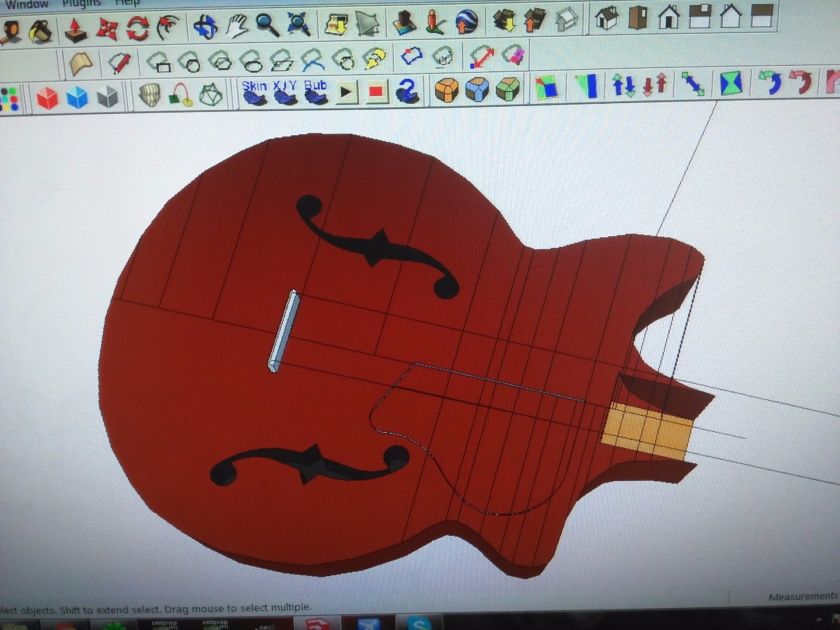Screen dimensions: 840x630
Task: Click the blue question mark help icon
Action: click(408, 90)
